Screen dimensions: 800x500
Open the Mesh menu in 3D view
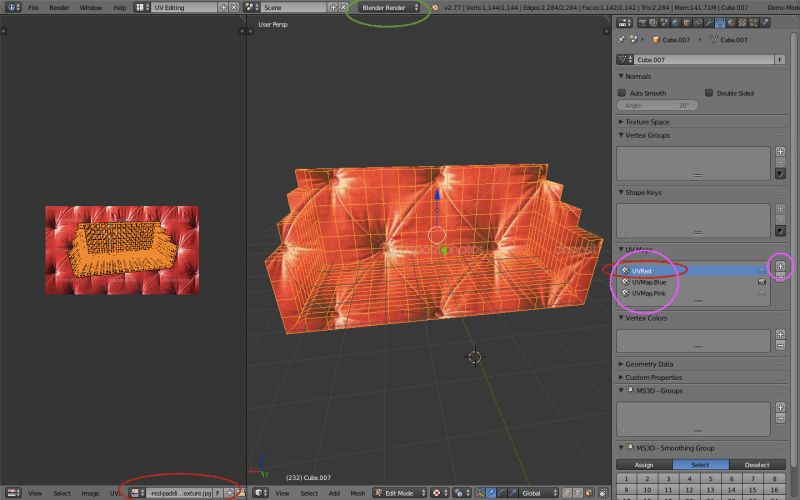pyautogui.click(x=358, y=493)
